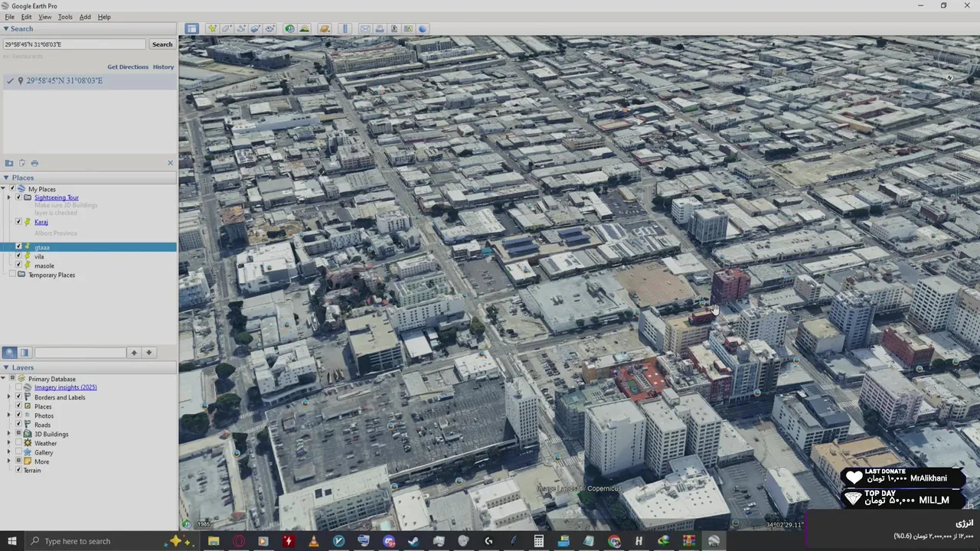
Task: Disable the Borders and Labels layer
Action: coord(18,397)
